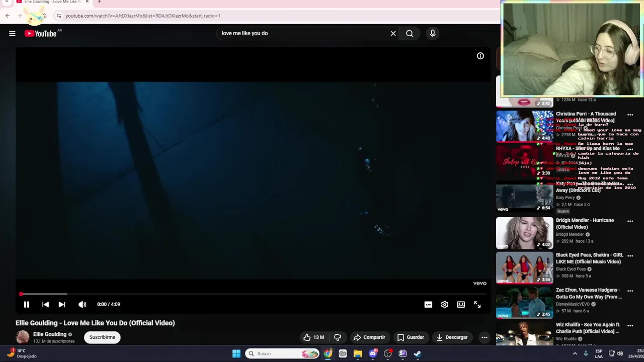Toggle subtitles on the player
Screen dimensions: 644x362
(x=428, y=304)
